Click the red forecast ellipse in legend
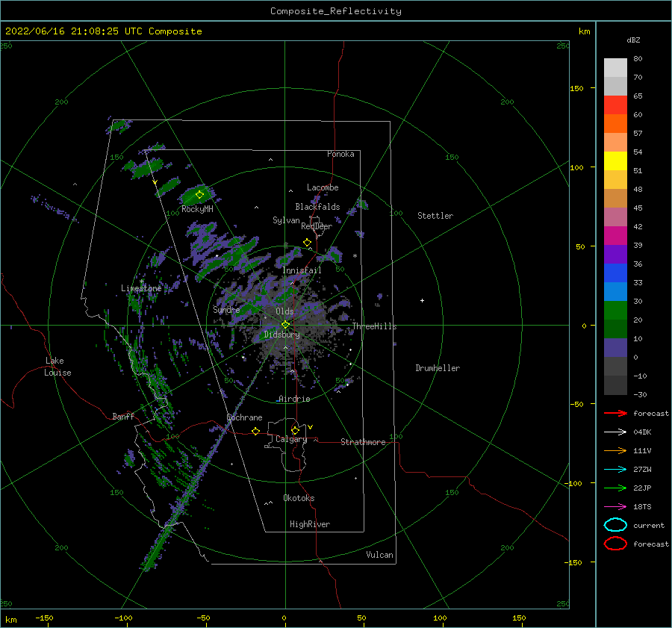The width and height of the screenshot is (672, 628). pos(615,544)
